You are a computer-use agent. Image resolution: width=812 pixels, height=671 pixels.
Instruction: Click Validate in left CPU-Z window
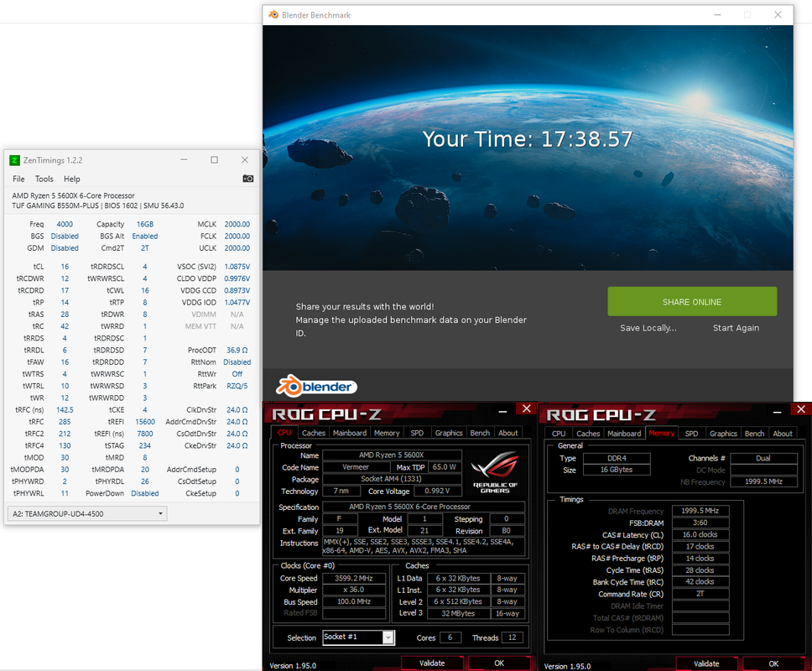pyautogui.click(x=432, y=663)
